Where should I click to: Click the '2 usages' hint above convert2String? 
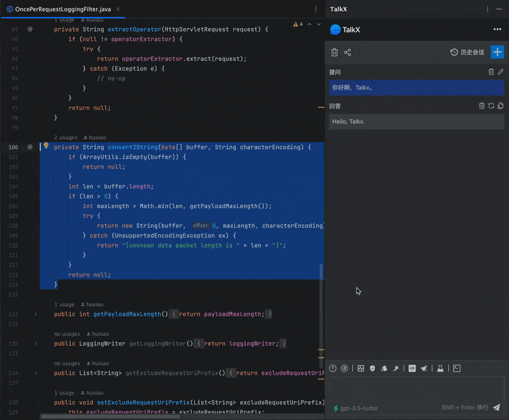click(x=66, y=138)
